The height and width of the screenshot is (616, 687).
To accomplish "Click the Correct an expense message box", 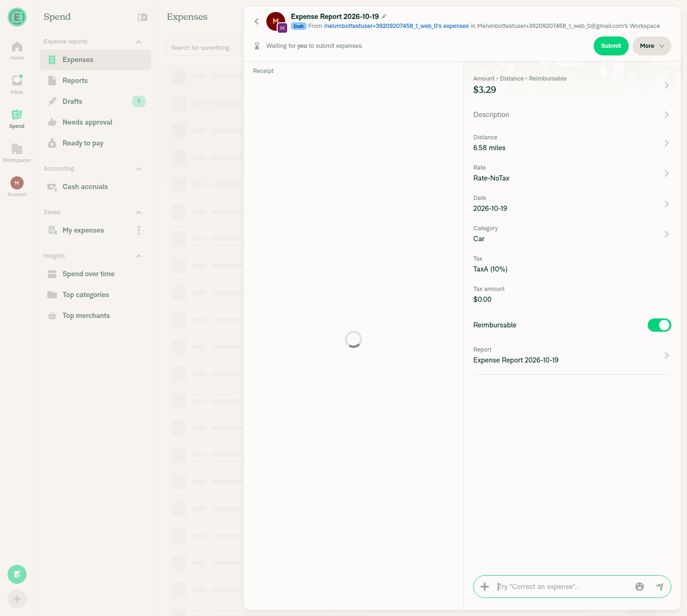I will (x=564, y=587).
